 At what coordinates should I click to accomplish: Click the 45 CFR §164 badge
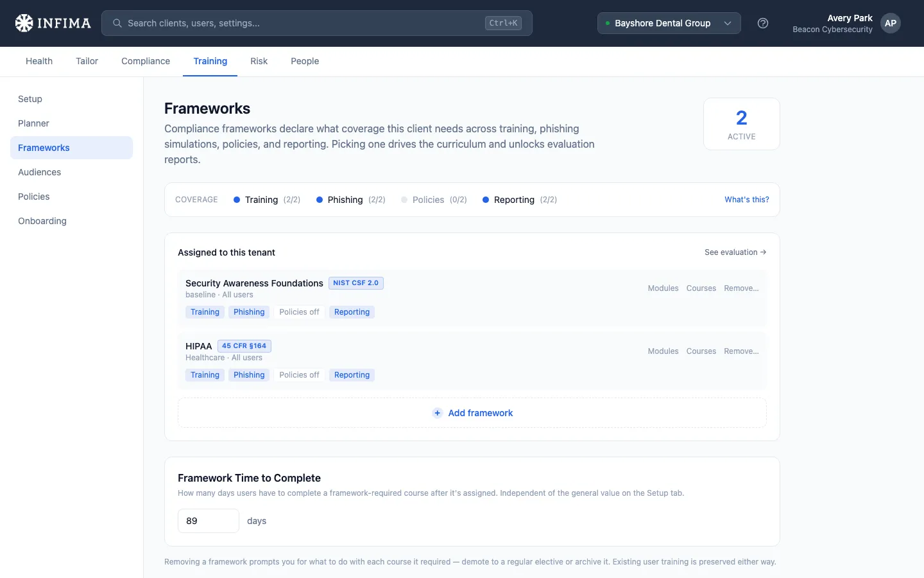pos(244,346)
